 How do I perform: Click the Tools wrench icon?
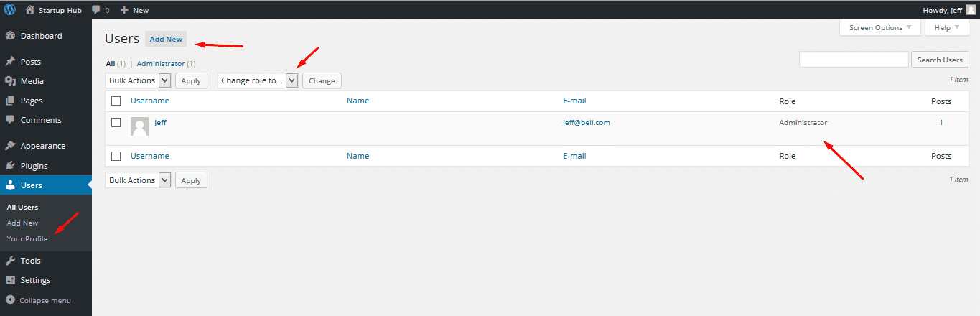coord(10,261)
